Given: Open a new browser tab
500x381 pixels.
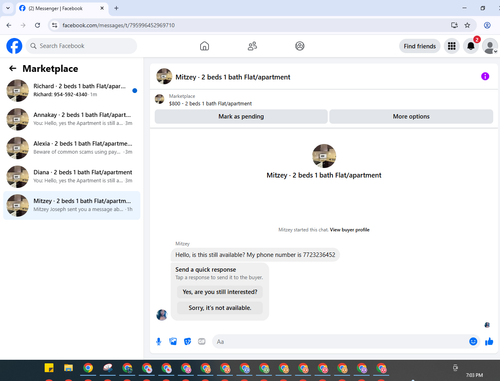Looking at the screenshot, I should (116, 8).
